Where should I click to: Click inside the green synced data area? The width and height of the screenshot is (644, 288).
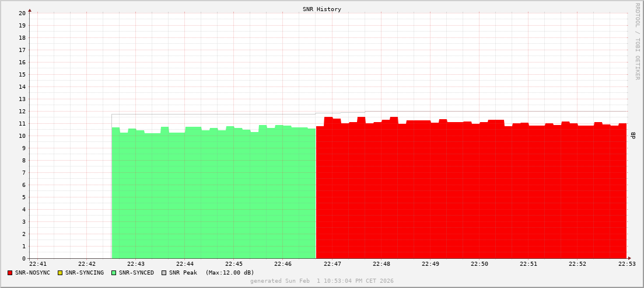click(x=213, y=193)
